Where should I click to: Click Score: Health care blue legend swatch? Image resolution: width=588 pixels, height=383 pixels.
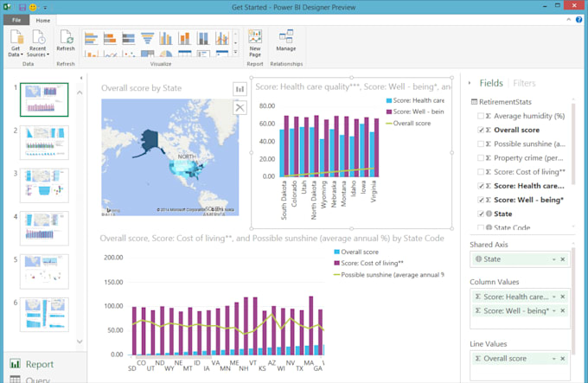tap(388, 100)
